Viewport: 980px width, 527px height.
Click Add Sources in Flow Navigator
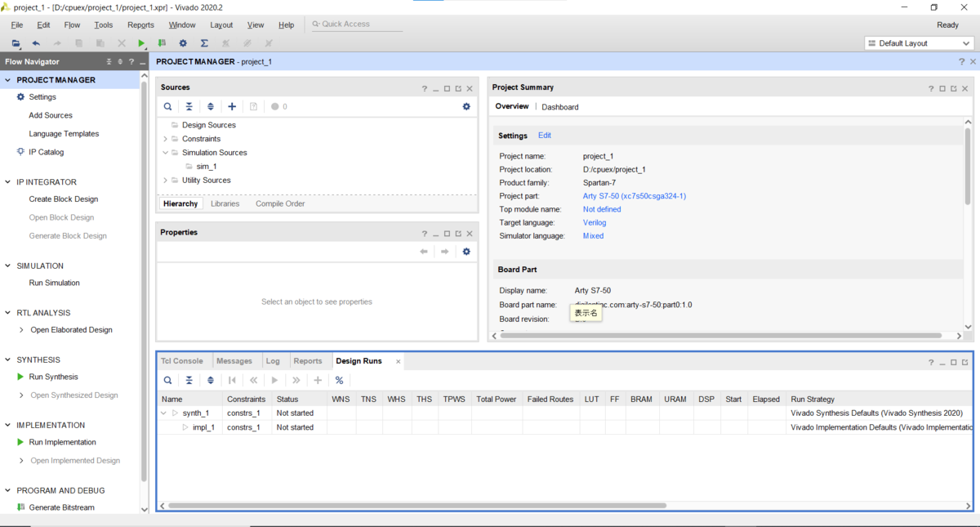click(x=51, y=115)
